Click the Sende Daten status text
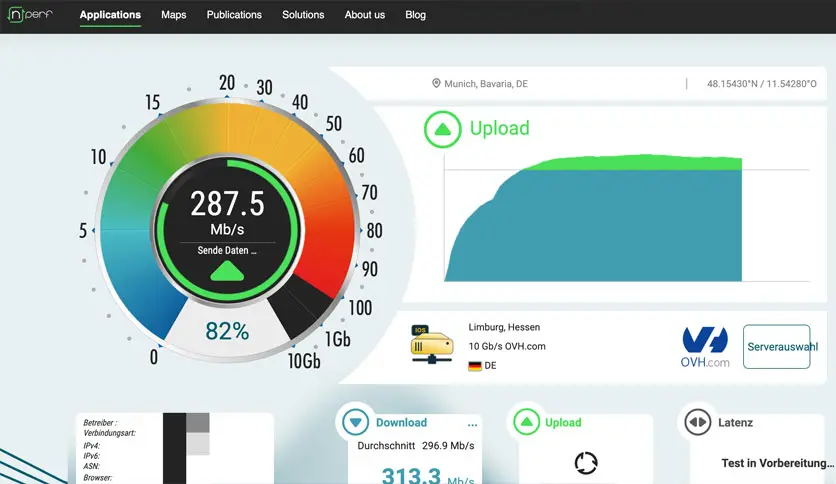 pyautogui.click(x=227, y=251)
